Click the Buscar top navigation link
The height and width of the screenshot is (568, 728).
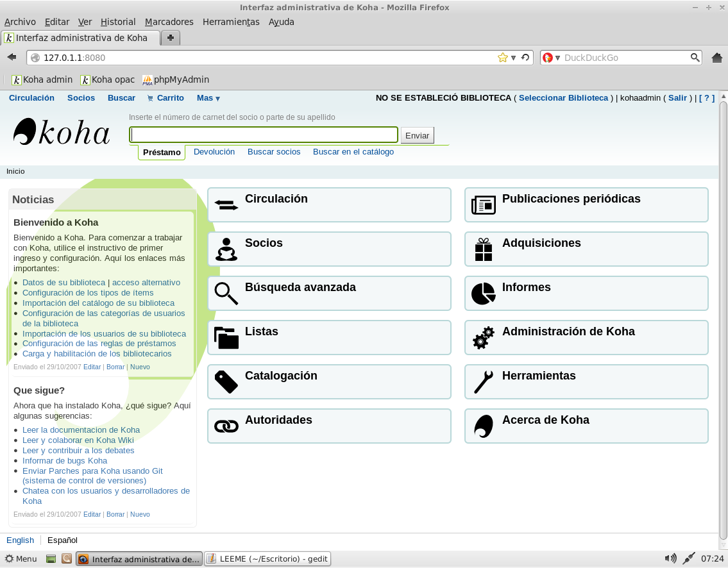tap(122, 98)
